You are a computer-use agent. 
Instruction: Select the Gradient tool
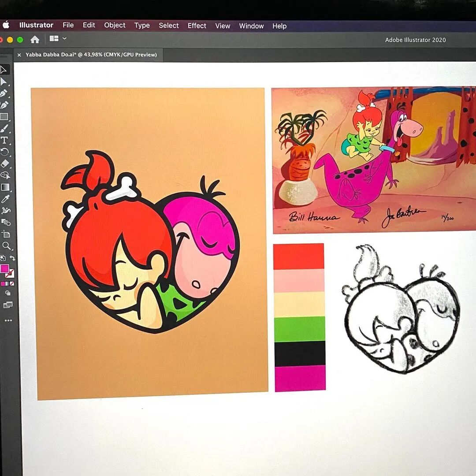pyautogui.click(x=5, y=187)
